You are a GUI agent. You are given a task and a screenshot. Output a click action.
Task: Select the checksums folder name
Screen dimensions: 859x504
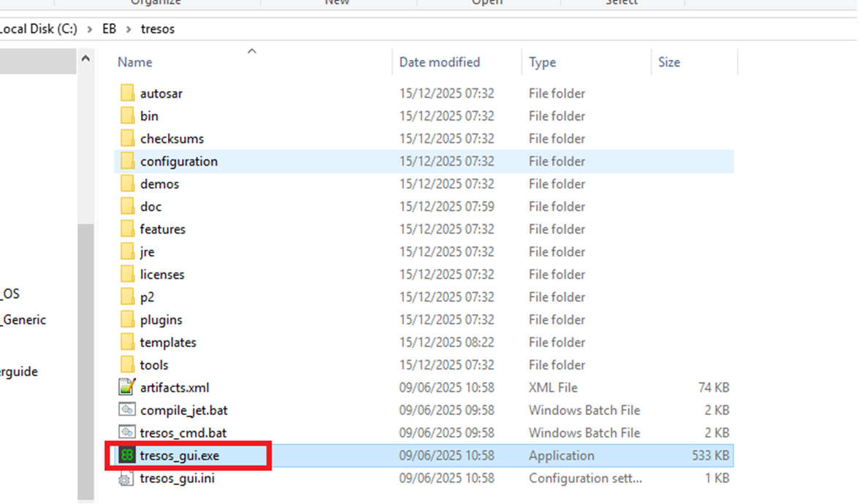point(172,139)
